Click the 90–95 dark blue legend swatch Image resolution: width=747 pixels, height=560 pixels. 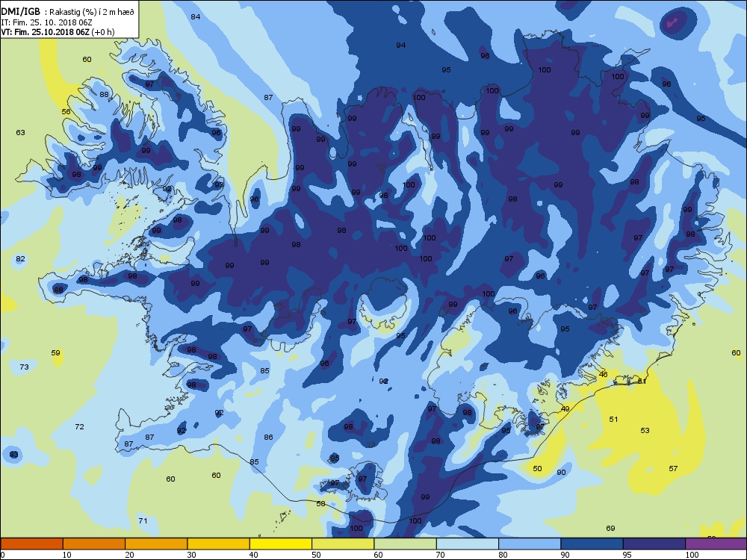click(592, 544)
